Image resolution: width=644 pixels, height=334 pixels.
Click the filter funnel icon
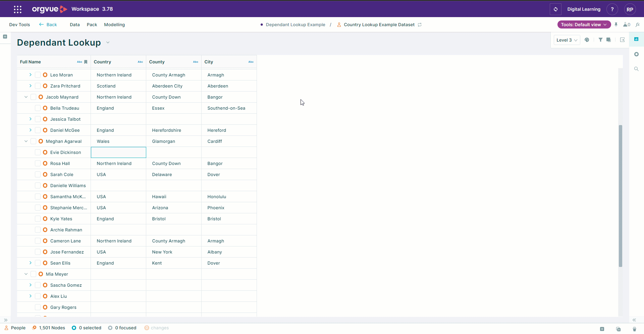tap(600, 40)
